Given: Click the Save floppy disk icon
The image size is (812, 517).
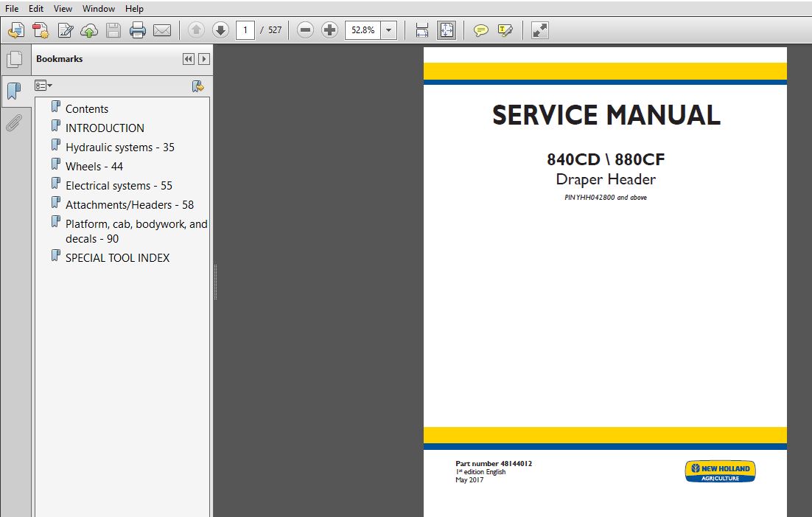Looking at the screenshot, I should 113,30.
